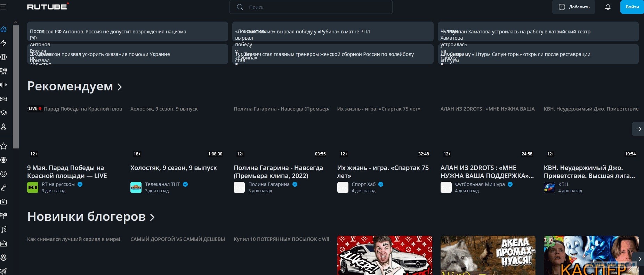Open the campfire sidebar section
Screen dimensions: 644x275
point(3,127)
